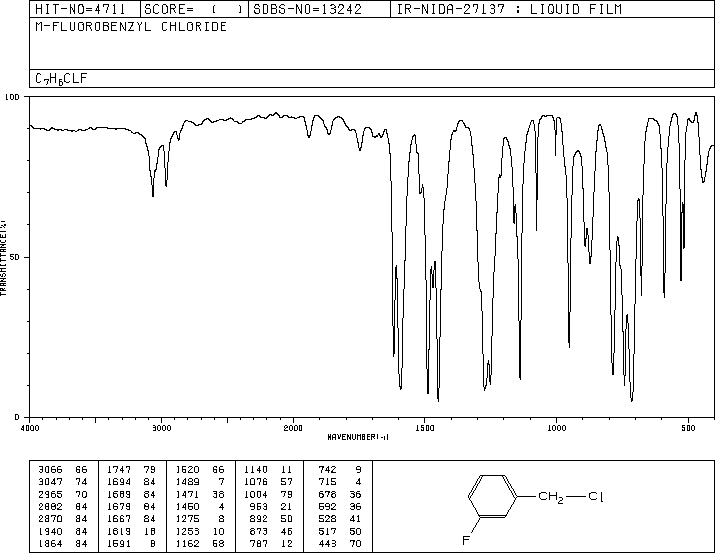Click the CH2 group in the structure
This screenshot has height=553, width=715.
(551, 497)
